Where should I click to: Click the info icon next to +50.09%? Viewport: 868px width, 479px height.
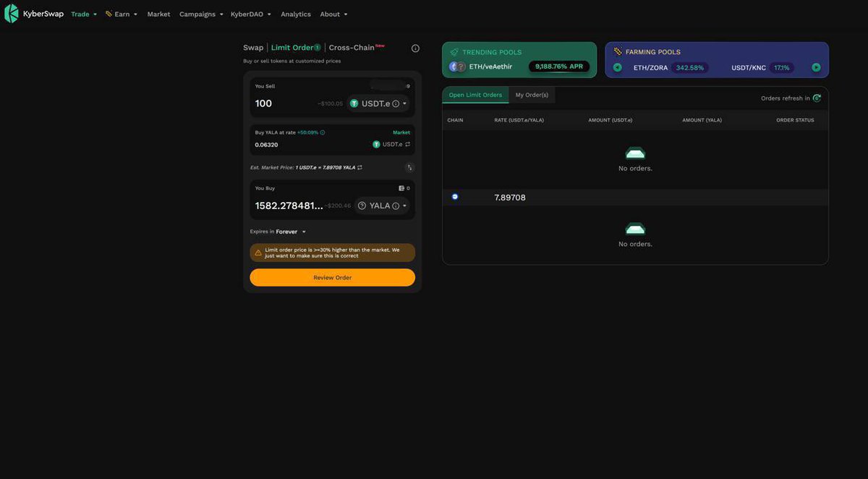[323, 132]
